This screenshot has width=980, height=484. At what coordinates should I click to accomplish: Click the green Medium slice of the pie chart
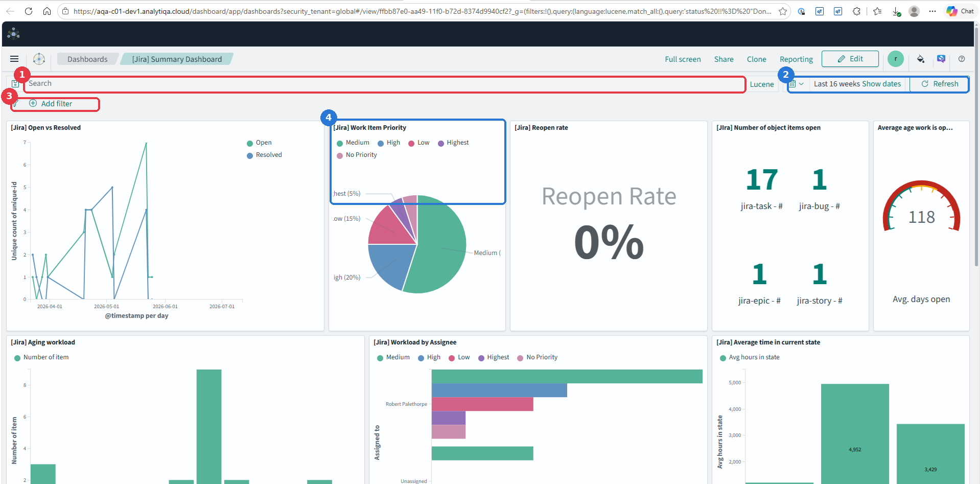[x=439, y=245]
